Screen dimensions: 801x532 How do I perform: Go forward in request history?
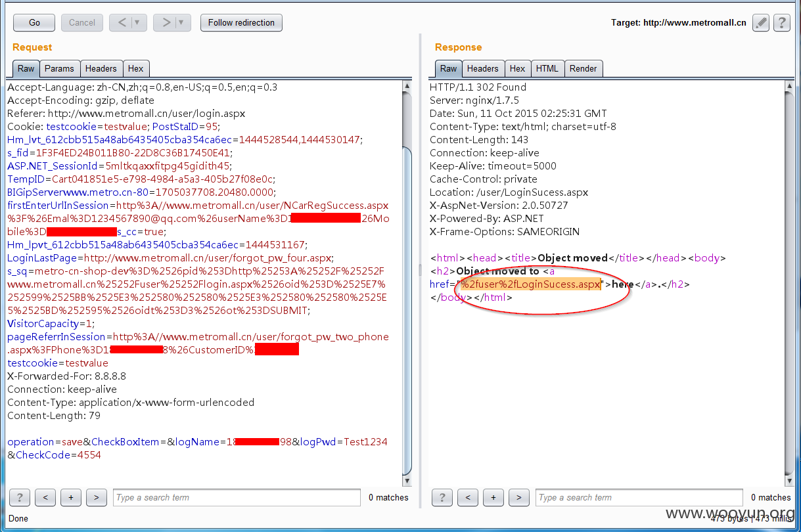click(166, 22)
